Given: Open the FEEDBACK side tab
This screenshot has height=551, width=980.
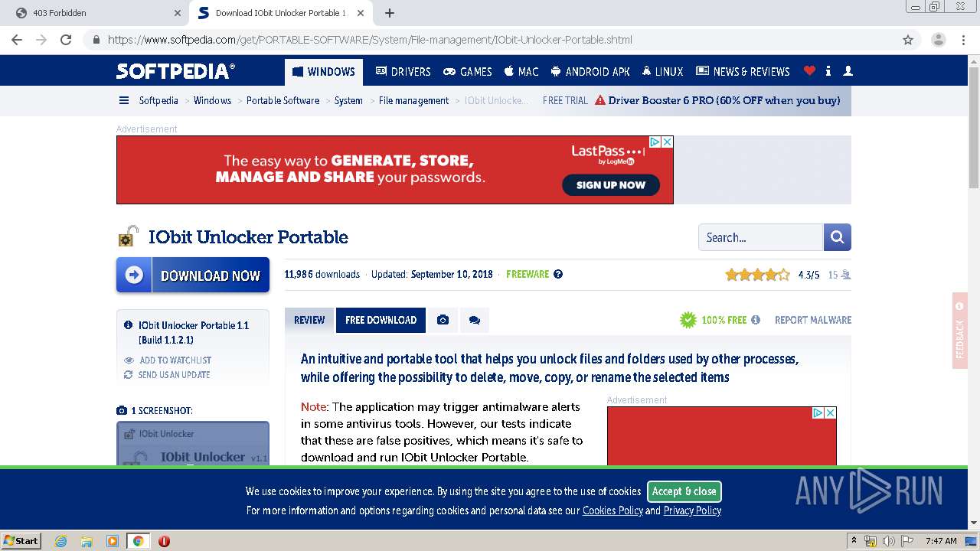Looking at the screenshot, I should 960,331.
